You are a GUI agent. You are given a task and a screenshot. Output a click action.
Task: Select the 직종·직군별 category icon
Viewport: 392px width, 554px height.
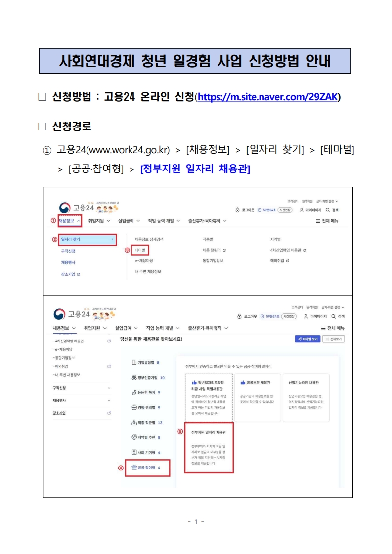pyautogui.click(x=134, y=422)
